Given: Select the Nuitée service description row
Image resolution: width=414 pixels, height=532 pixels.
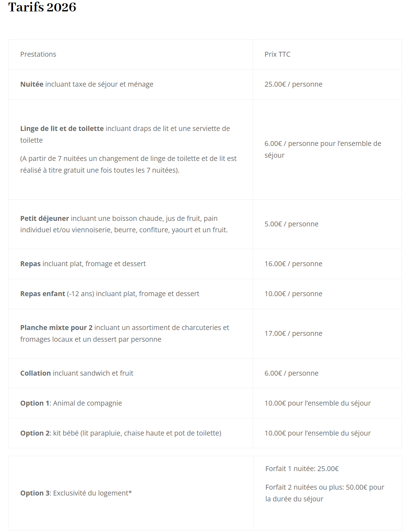Looking at the screenshot, I should pyautogui.click(x=87, y=84).
